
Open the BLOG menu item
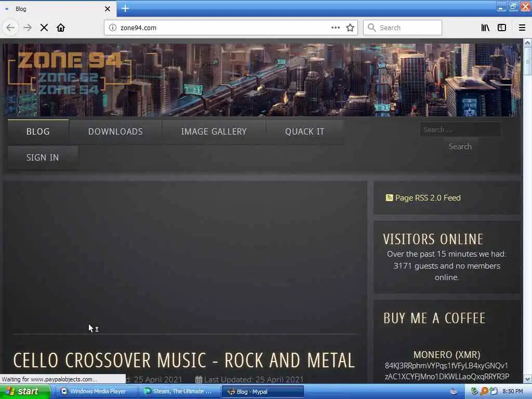click(x=38, y=131)
